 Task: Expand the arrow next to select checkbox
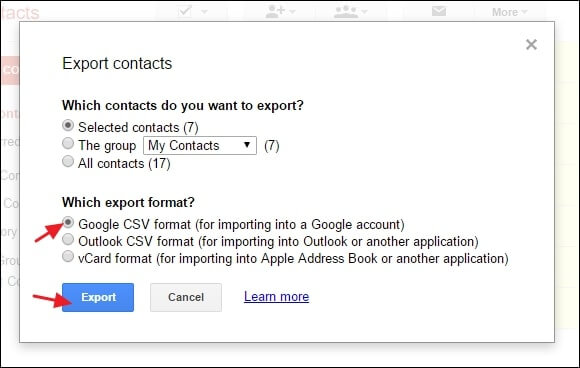(x=204, y=12)
